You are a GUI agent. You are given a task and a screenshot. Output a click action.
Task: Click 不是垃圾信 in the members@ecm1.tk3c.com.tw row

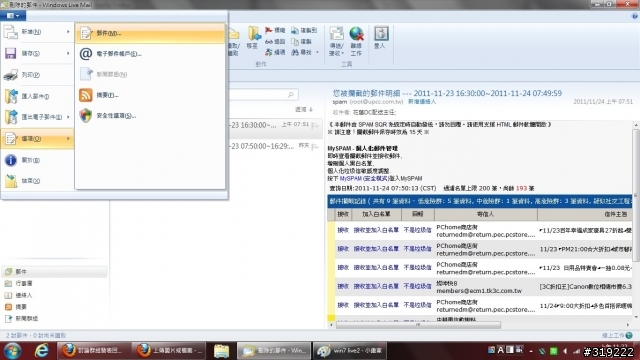point(417,287)
